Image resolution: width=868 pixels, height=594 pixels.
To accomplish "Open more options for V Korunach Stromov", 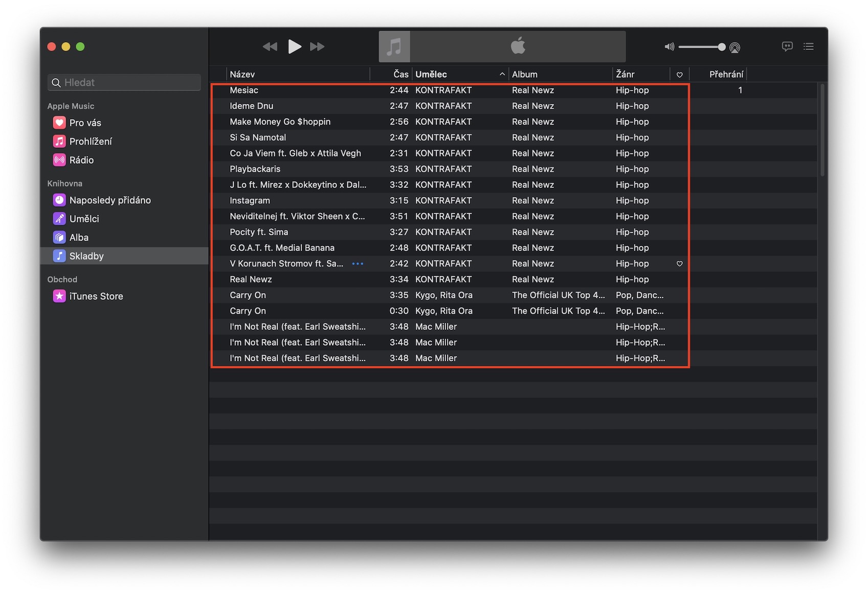I will [x=358, y=264].
